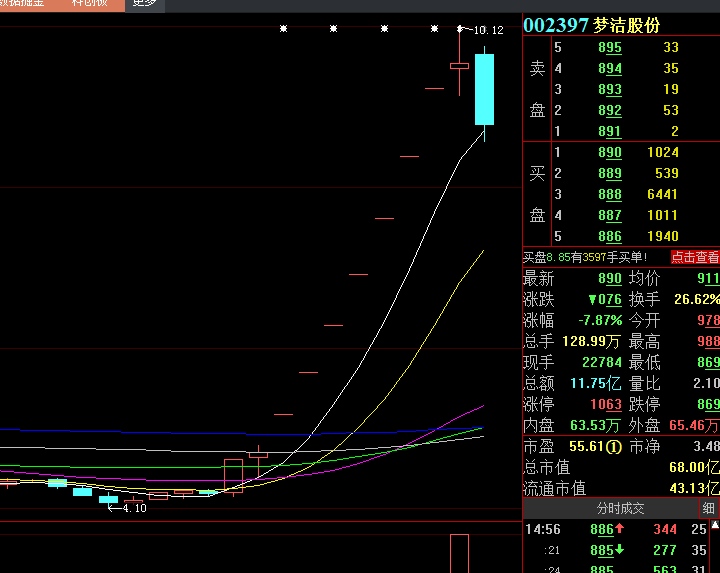Click the 涨停 limit-up price 1063
The width and height of the screenshot is (720, 573).
pyautogui.click(x=605, y=405)
